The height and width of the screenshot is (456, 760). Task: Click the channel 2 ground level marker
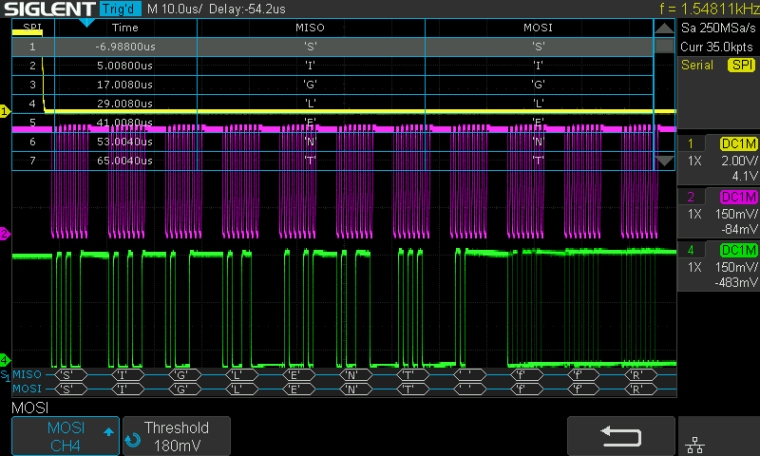[x=5, y=234]
